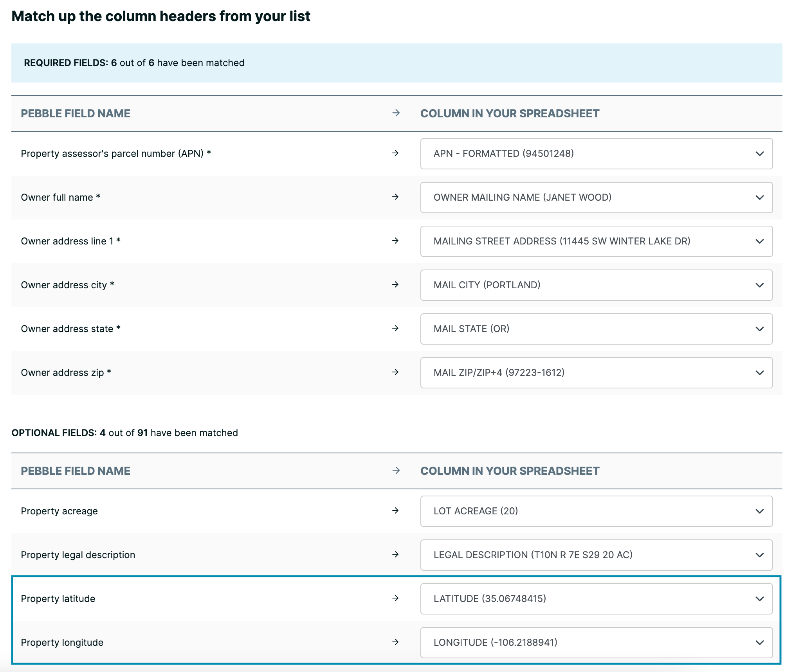Open the LOT ACREAGE (20) dropdown
The image size is (793, 672).
point(596,511)
